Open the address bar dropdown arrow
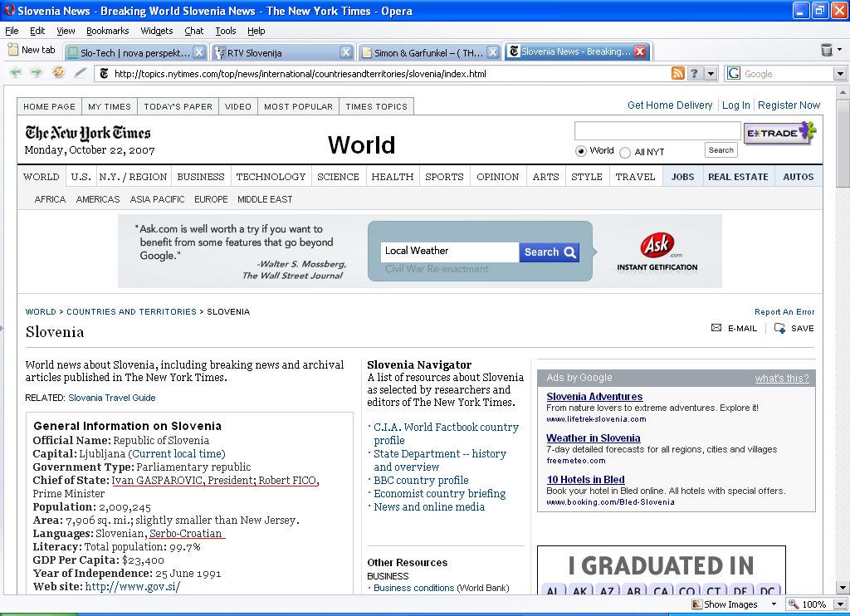 tap(711, 74)
